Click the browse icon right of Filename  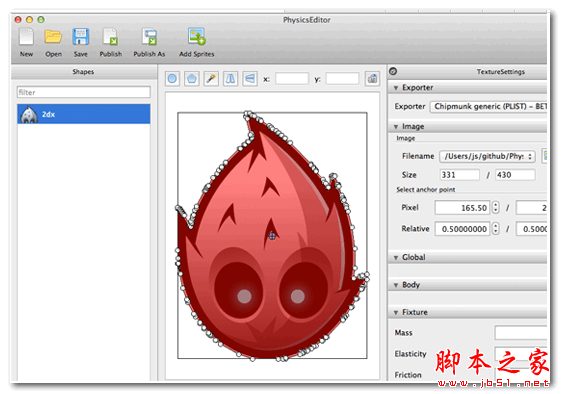[545, 156]
